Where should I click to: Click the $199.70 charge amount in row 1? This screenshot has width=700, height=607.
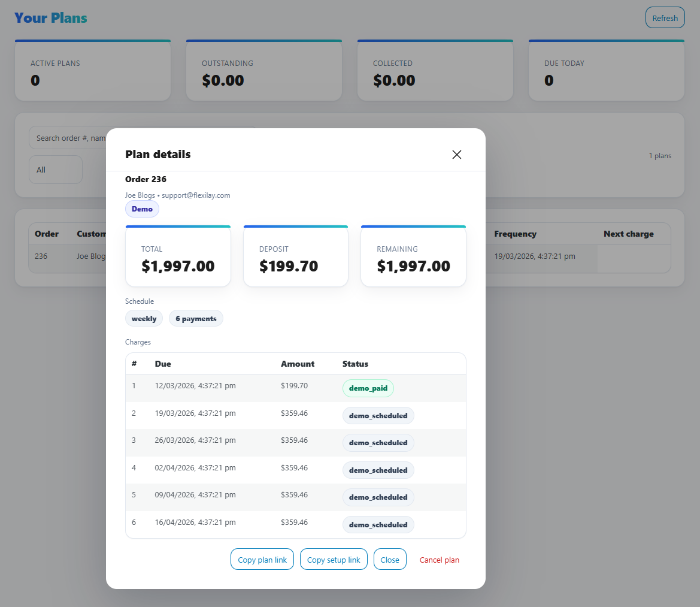click(294, 385)
